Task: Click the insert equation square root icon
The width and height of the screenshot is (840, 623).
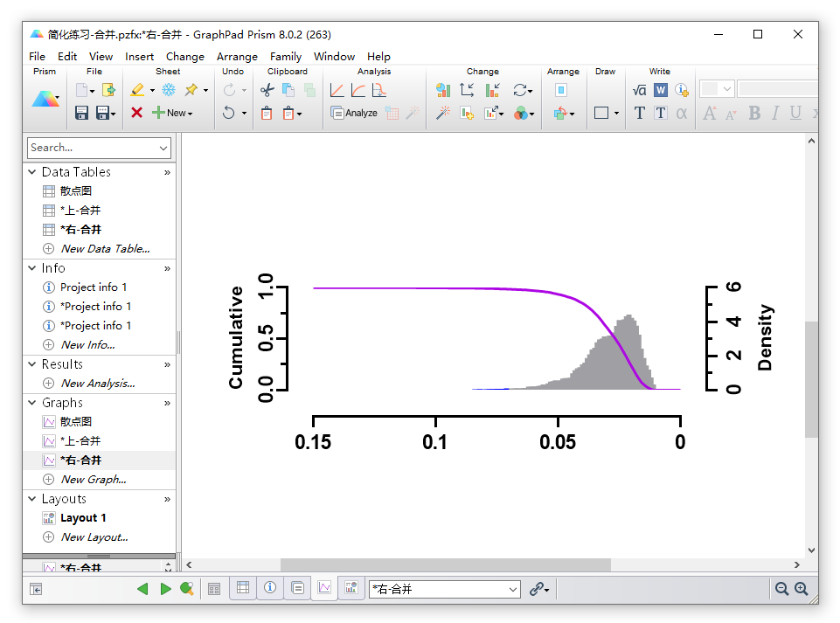Action: (639, 90)
